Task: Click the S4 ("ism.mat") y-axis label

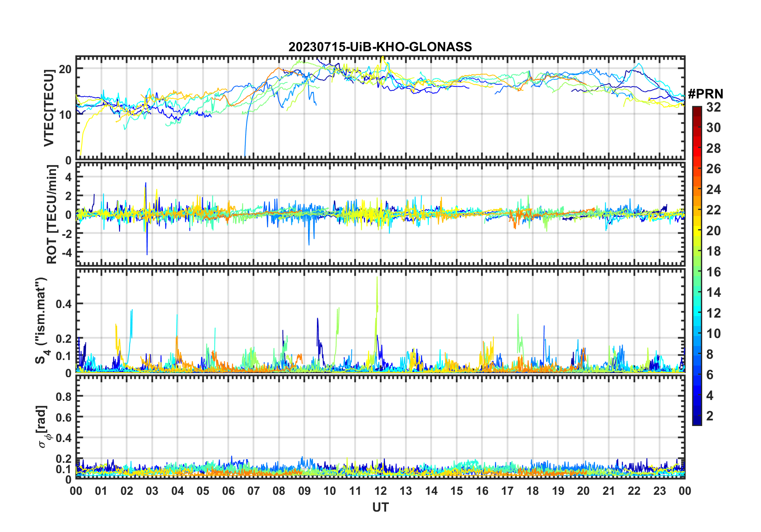Action: [x=42, y=320]
